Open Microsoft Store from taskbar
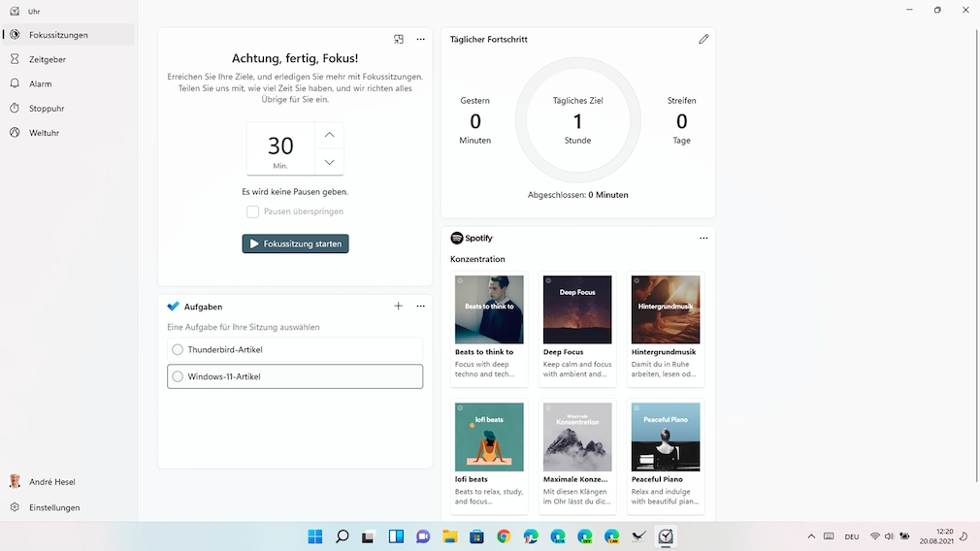Viewport: 980px width, 551px height. click(476, 536)
